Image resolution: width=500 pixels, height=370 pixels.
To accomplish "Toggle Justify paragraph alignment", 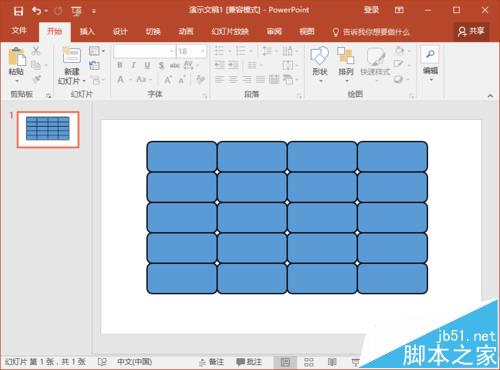I will click(x=261, y=79).
